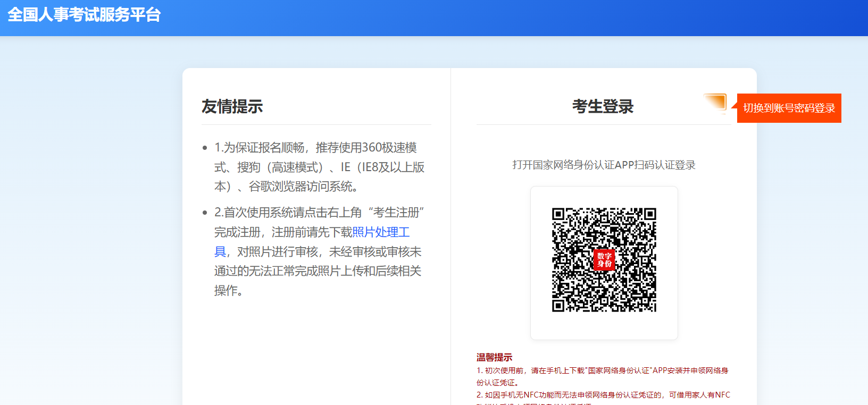Click the 全国人事考试服务平台 site title
Image resolution: width=868 pixels, height=405 pixels.
pos(84,15)
